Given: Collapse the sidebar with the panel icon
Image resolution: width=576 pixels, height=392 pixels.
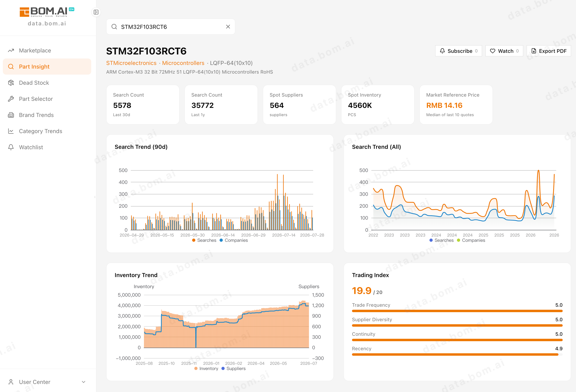Looking at the screenshot, I should [x=96, y=12].
